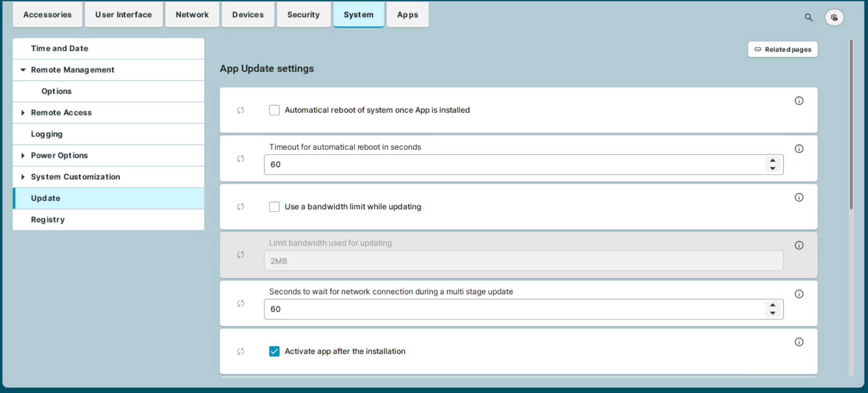Click info icon for network wait seconds
This screenshot has width=868, height=393.
799,294
